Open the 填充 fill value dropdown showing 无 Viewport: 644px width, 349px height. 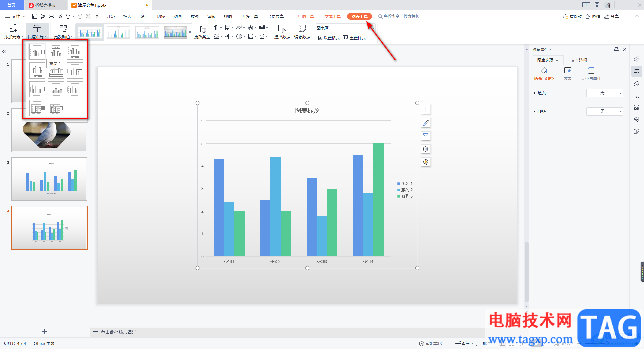pos(604,93)
